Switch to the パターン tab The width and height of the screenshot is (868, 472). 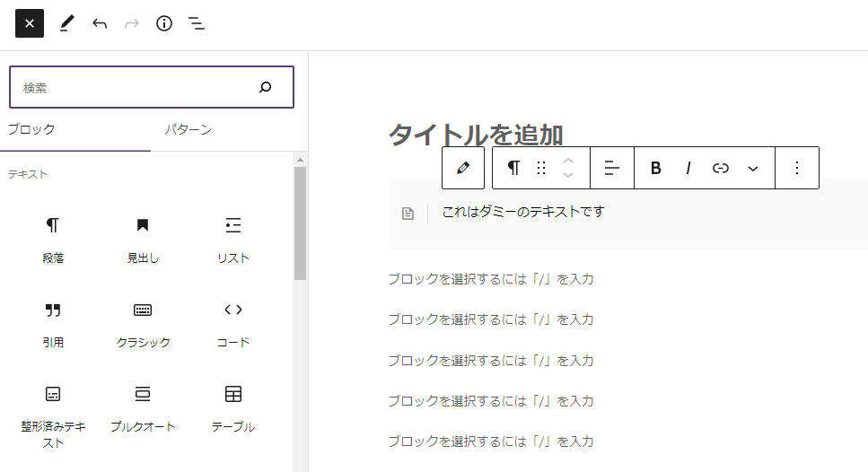point(189,129)
